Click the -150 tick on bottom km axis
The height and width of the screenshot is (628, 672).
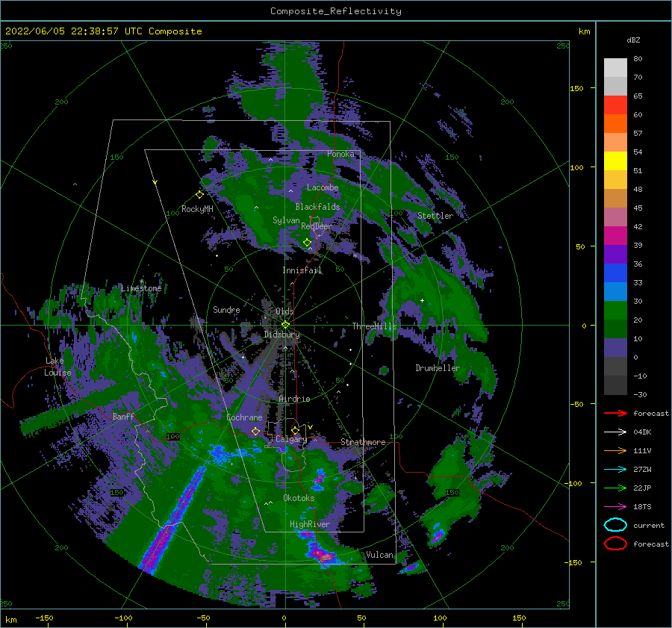click(44, 618)
